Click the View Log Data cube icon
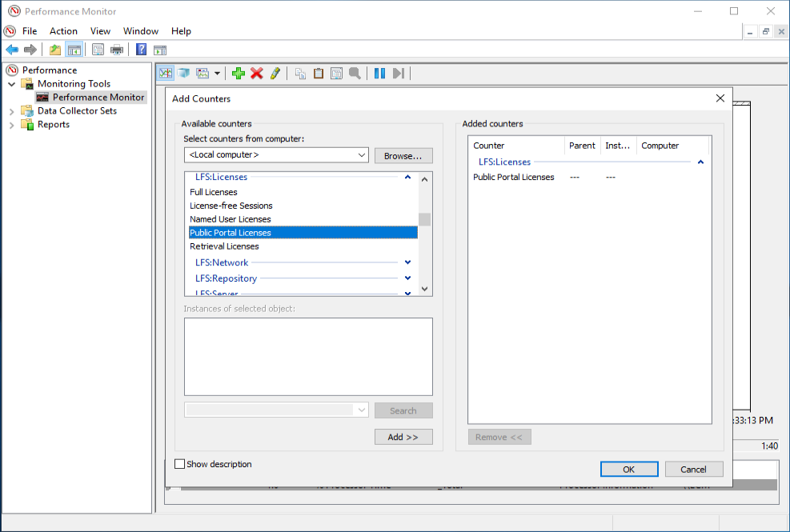 click(184, 74)
